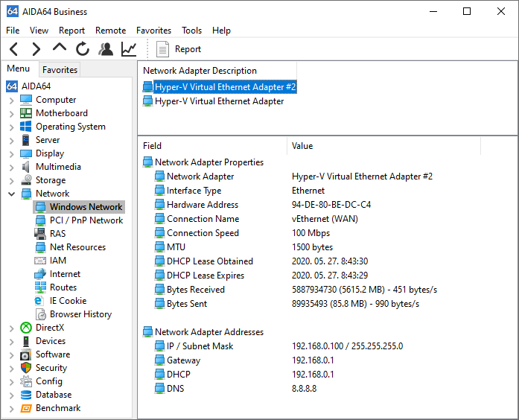Open the Remote menu
Viewport: 519px width, 420px height.
pos(110,31)
